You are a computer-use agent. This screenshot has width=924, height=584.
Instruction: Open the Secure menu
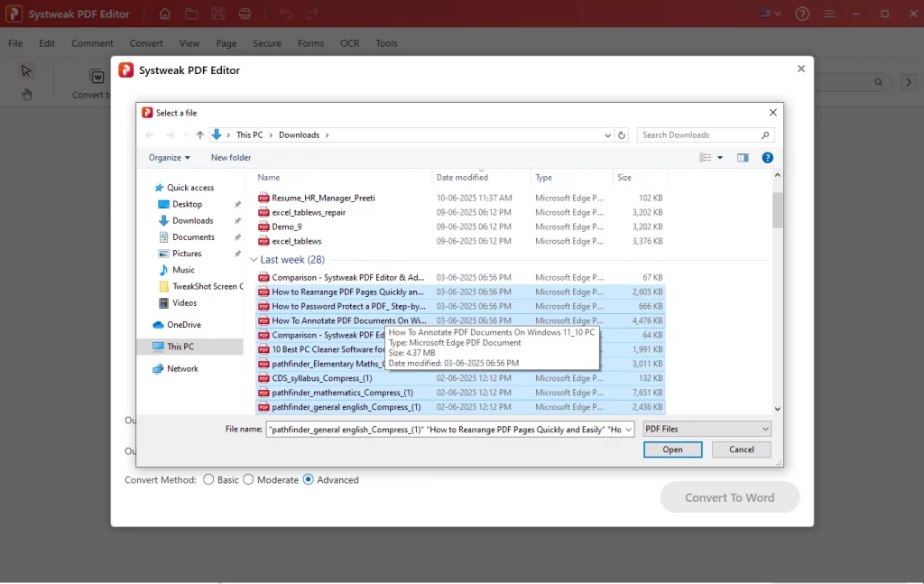point(267,43)
